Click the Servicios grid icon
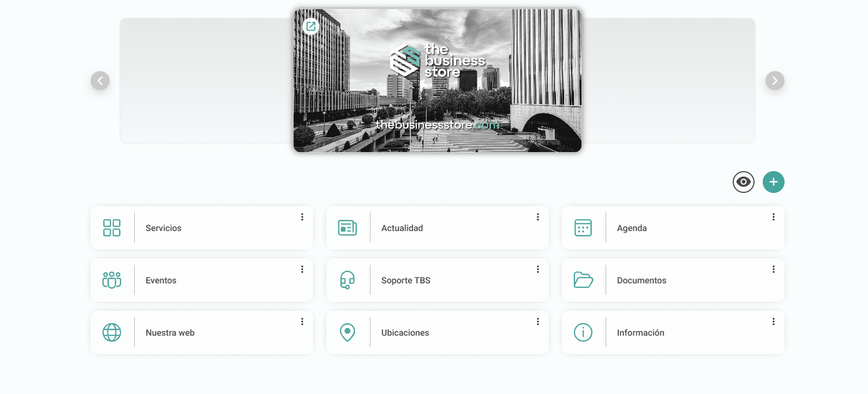The height and width of the screenshot is (394, 868). click(x=112, y=228)
